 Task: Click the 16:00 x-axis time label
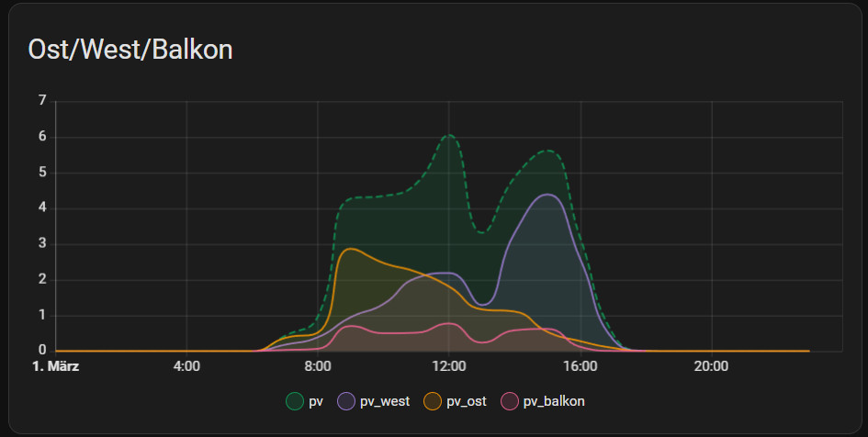581,367
